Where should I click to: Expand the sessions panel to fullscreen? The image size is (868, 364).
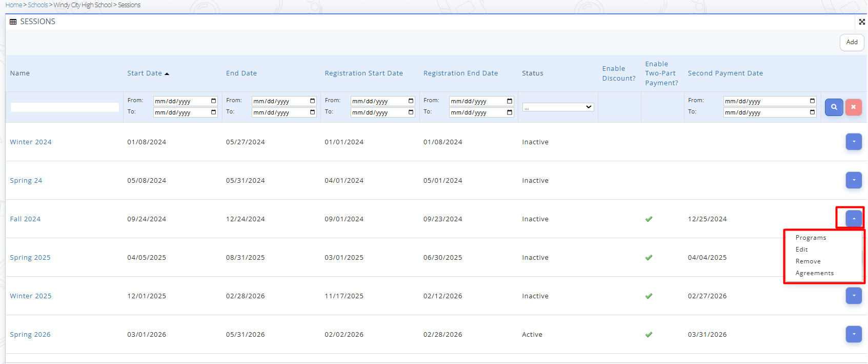[862, 22]
